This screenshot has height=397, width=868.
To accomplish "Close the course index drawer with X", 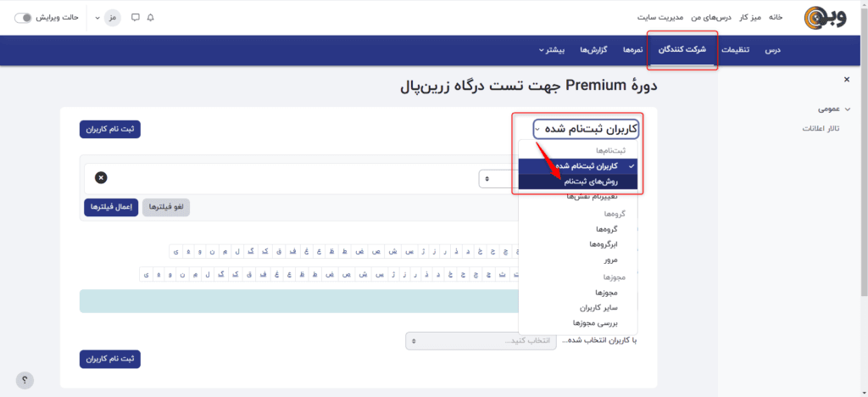I will pos(846,80).
